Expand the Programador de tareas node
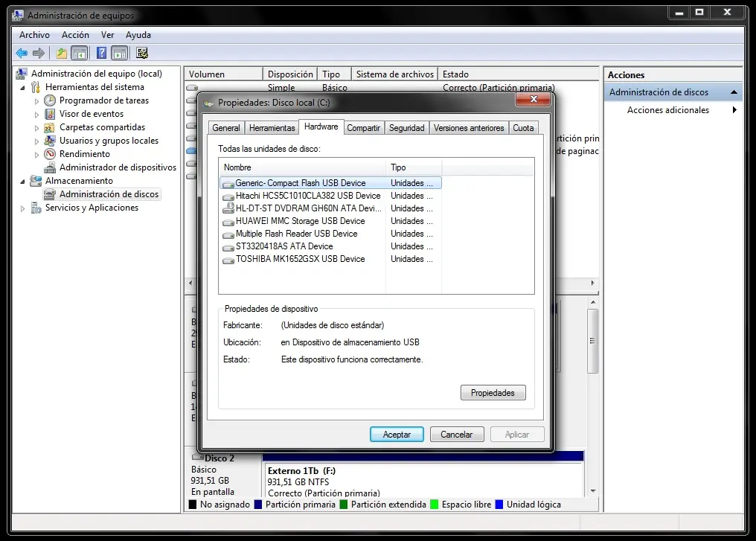Image resolution: width=756 pixels, height=541 pixels. tap(36, 100)
